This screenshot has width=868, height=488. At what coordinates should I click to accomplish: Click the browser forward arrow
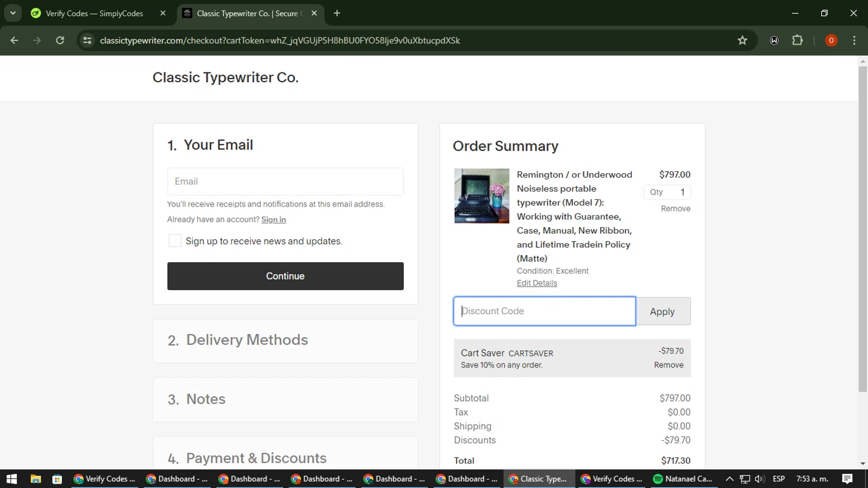pyautogui.click(x=37, y=41)
